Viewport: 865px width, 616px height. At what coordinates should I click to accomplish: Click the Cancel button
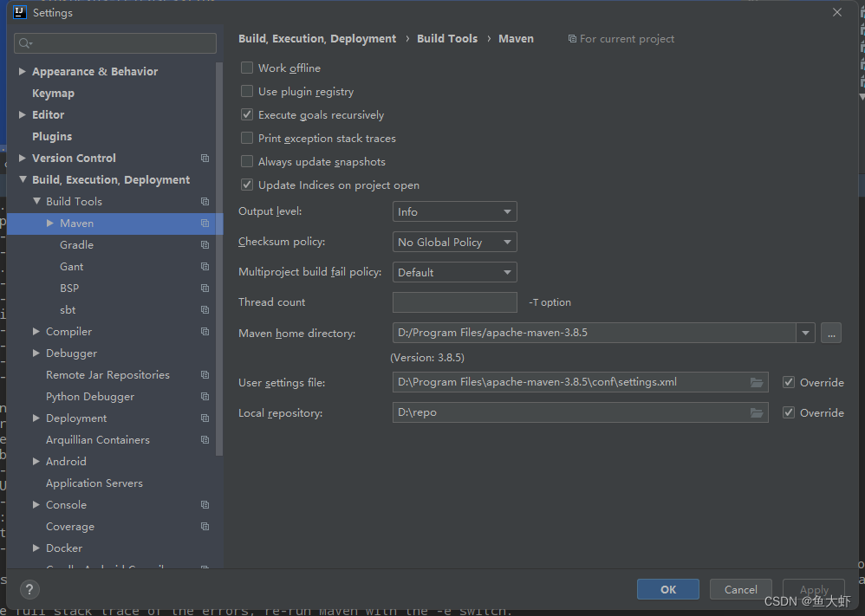pos(740,589)
